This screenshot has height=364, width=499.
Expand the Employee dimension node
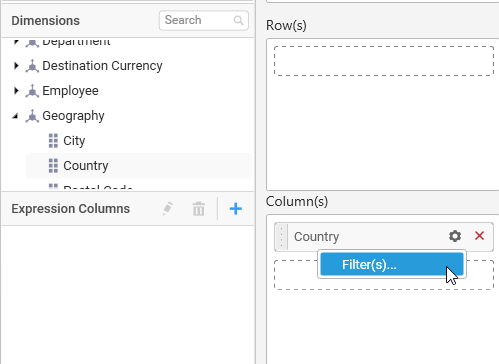(x=16, y=91)
